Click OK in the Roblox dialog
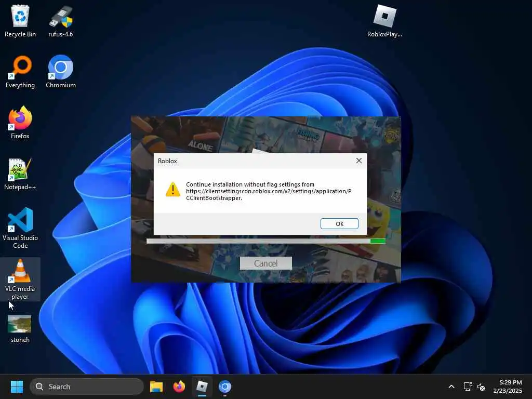Viewport: 532px width, 399px height. coord(339,223)
